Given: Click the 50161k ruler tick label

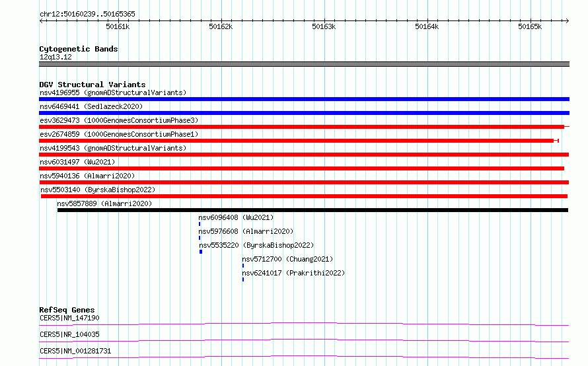Looking at the screenshot, I should coord(118,26).
